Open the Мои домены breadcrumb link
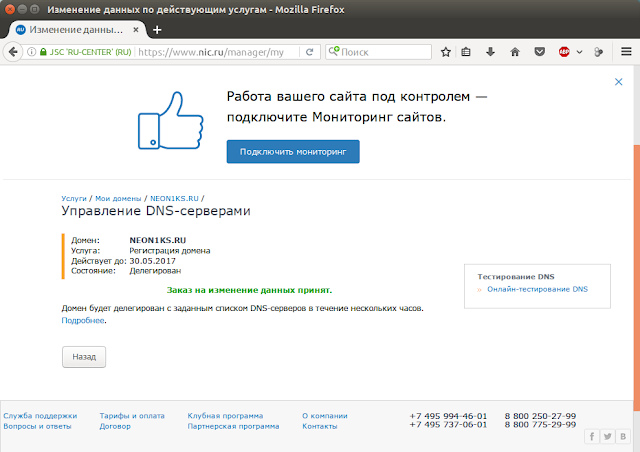The width and height of the screenshot is (640, 452). [x=118, y=198]
